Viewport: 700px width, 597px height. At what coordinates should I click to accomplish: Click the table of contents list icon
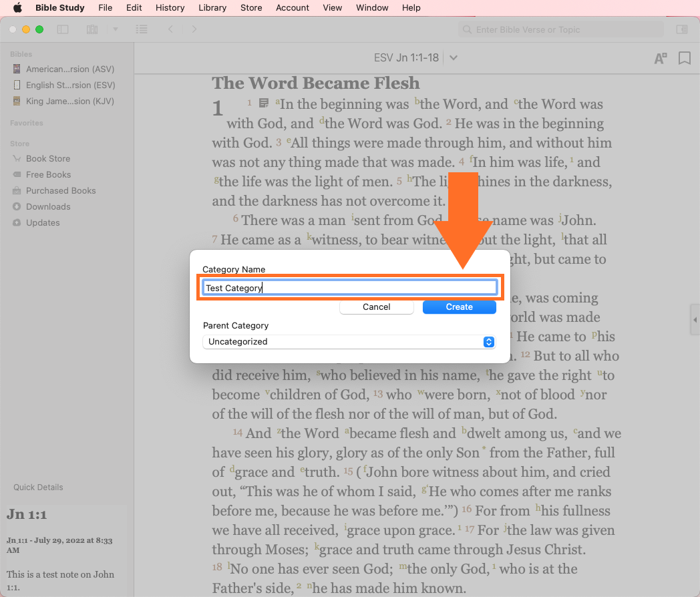[141, 29]
